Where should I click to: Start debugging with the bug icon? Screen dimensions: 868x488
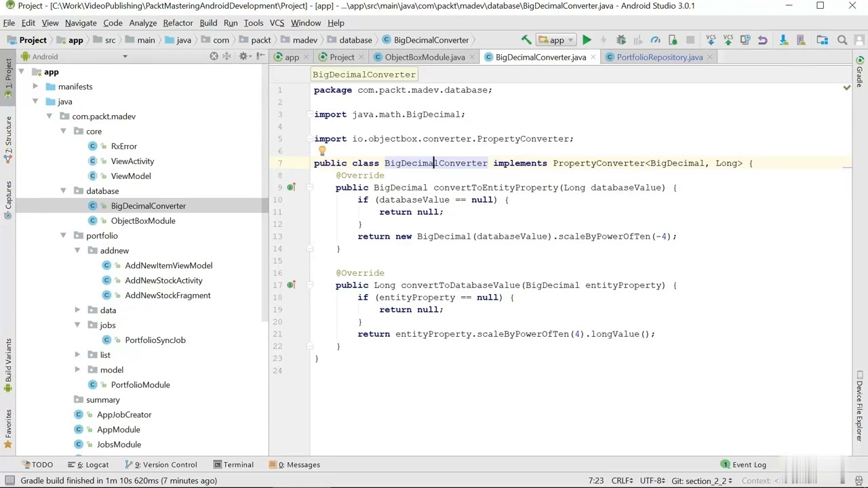tap(620, 40)
